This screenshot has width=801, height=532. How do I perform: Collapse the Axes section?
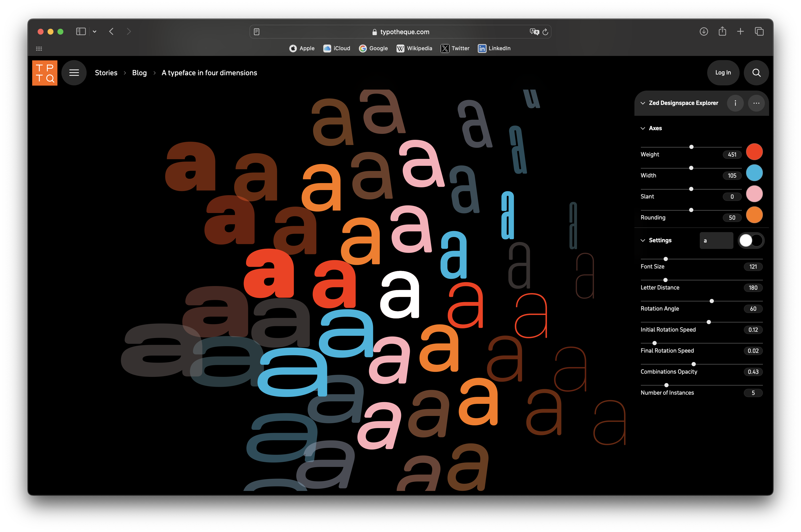643,128
